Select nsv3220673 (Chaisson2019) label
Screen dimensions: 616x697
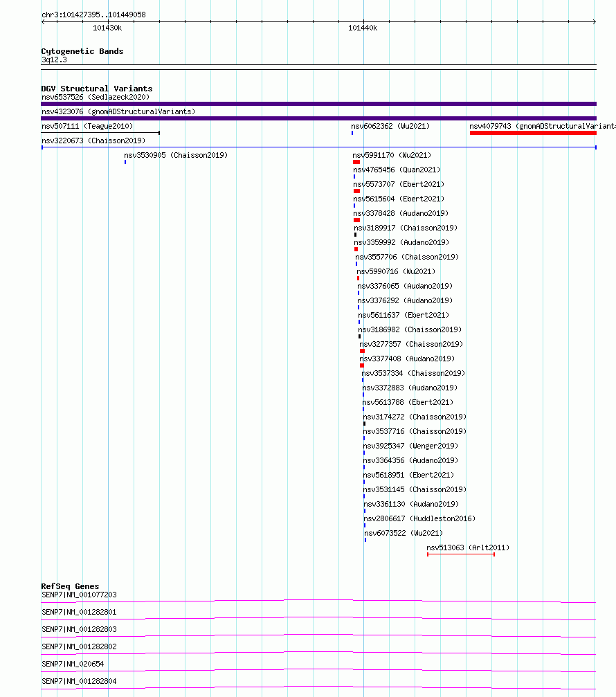tap(93, 141)
